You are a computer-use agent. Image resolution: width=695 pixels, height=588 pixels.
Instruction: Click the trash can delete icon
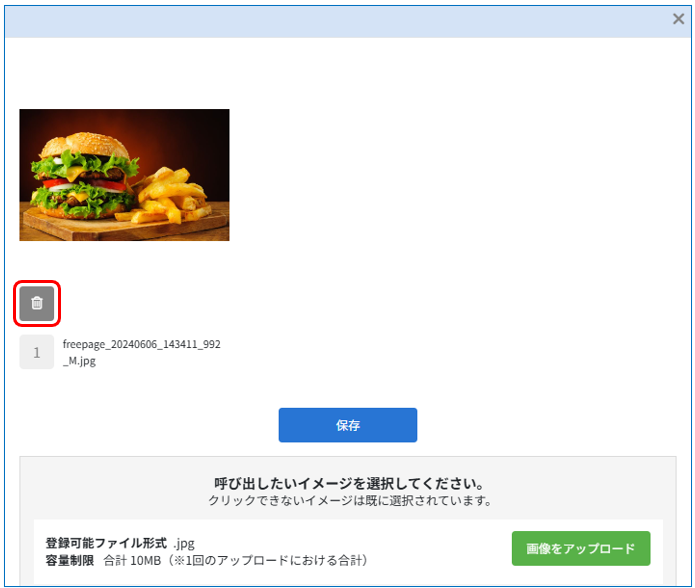pos(37,304)
